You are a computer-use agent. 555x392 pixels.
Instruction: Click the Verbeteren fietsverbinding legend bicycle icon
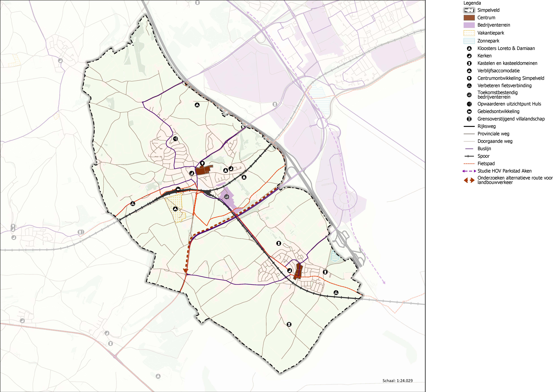(469, 86)
